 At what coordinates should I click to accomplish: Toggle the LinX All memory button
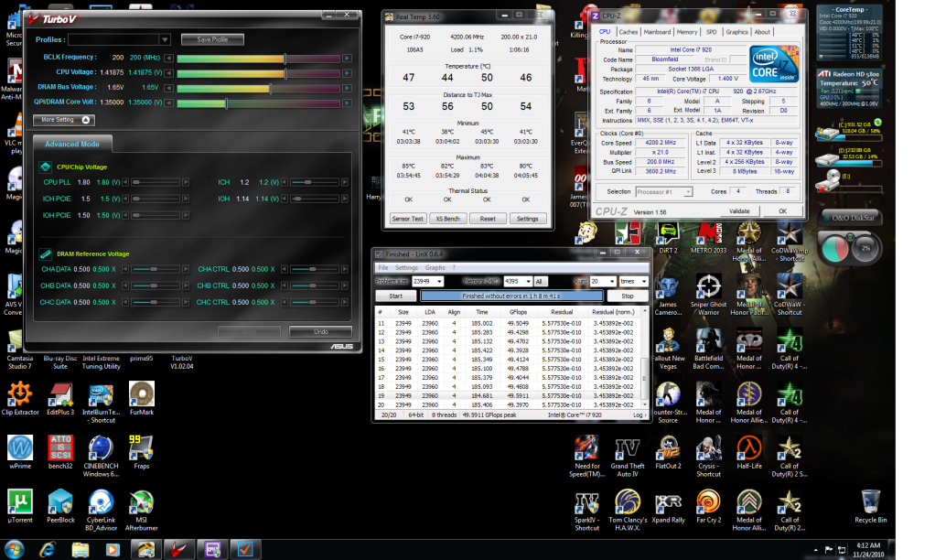pos(539,282)
